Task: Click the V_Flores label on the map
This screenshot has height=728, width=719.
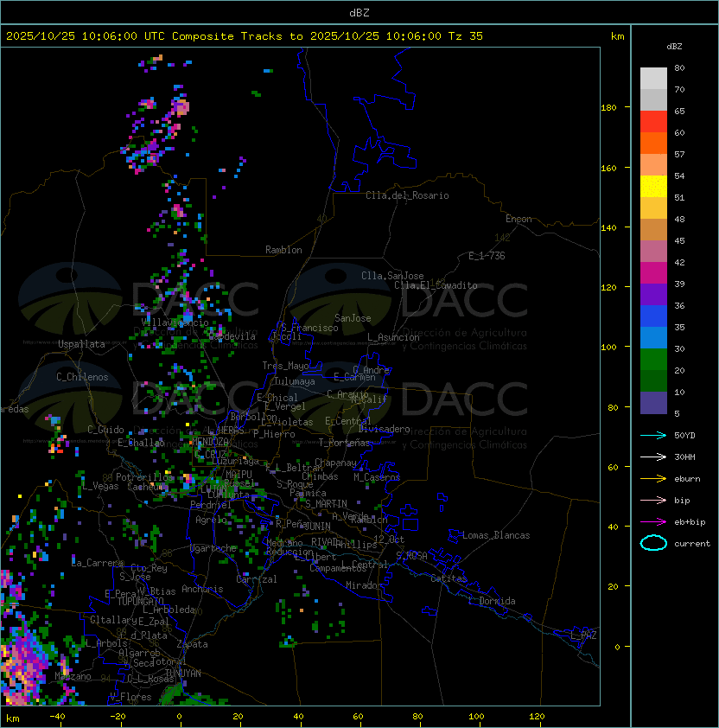Action: coord(130,697)
